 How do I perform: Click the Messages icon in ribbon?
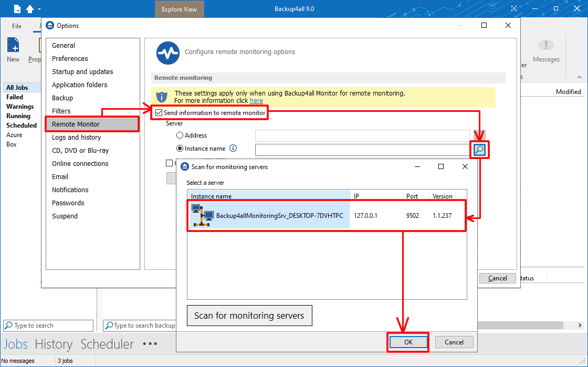(x=545, y=46)
